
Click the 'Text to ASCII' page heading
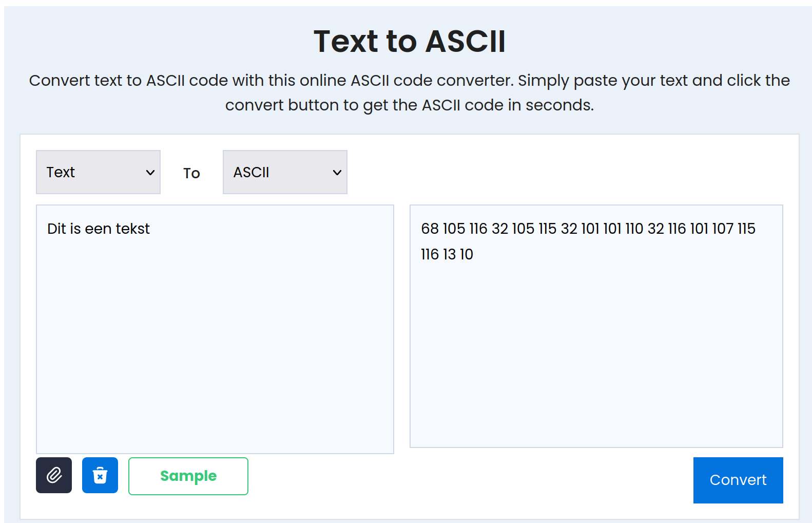[409, 41]
